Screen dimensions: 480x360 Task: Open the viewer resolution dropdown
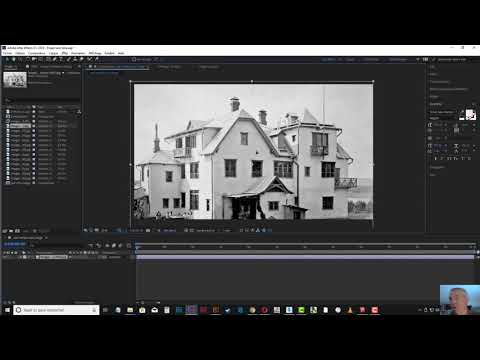(170, 230)
